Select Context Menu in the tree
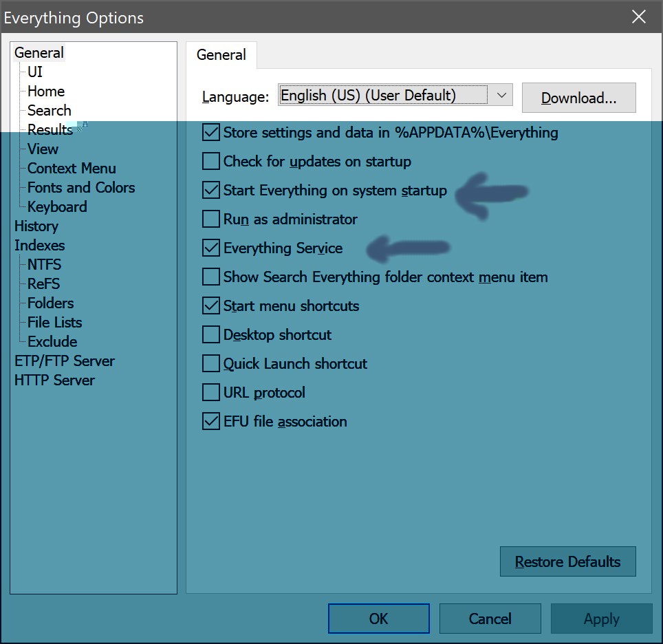The width and height of the screenshot is (663, 644). tap(72, 168)
